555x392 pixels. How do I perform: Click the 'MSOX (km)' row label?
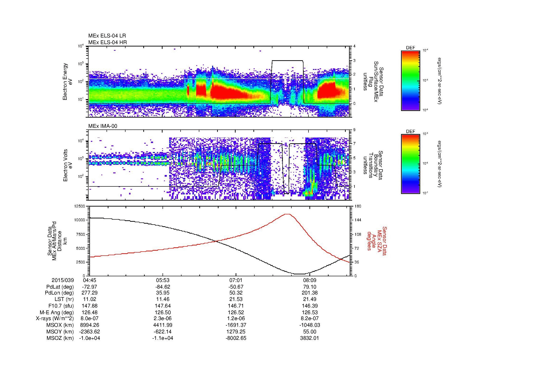pyautogui.click(x=60, y=325)
